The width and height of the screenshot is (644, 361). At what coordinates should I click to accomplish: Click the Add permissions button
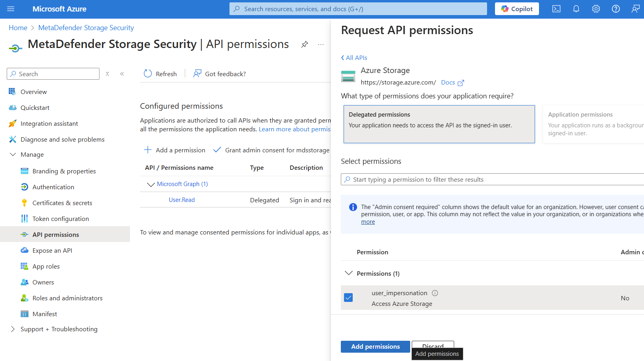[375, 347]
